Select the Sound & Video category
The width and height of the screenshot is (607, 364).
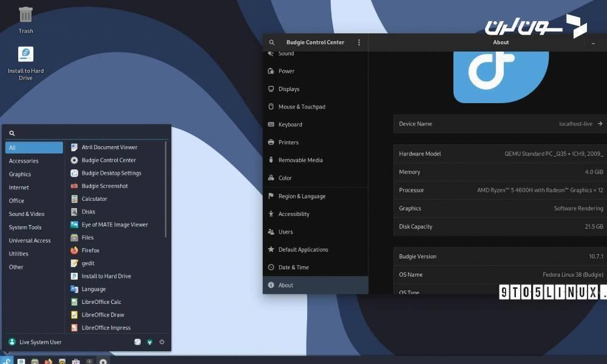point(34,214)
